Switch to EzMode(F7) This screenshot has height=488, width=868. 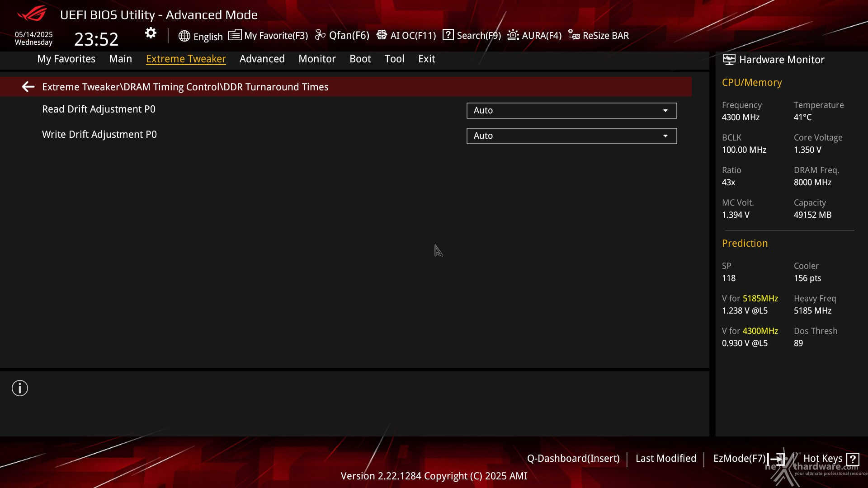point(740,459)
